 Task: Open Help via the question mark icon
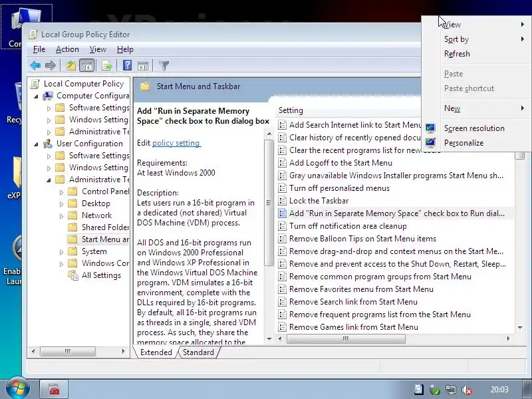pos(127,65)
